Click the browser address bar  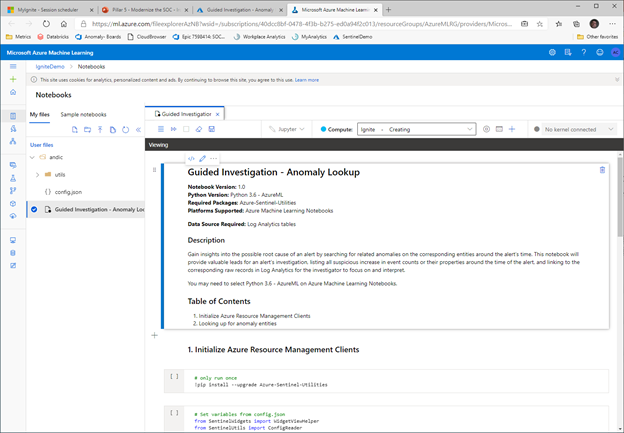[301, 24]
